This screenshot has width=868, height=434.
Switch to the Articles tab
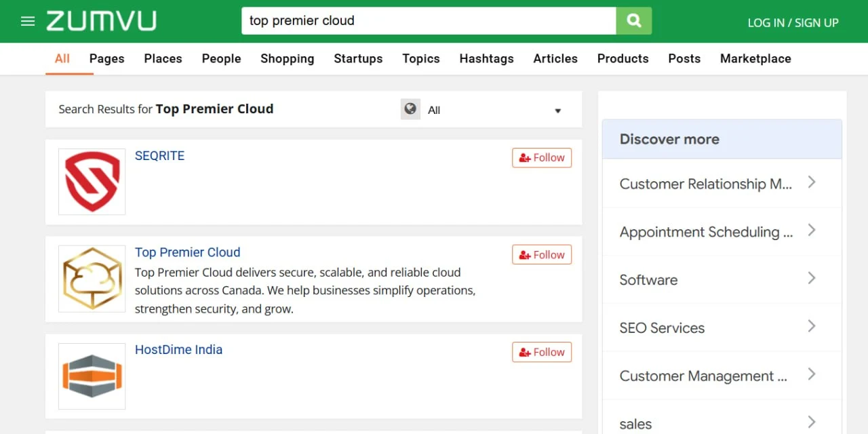[555, 58]
